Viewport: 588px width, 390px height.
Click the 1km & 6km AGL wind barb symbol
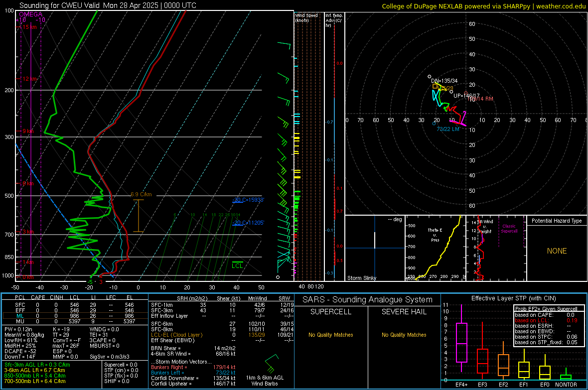[272, 364]
